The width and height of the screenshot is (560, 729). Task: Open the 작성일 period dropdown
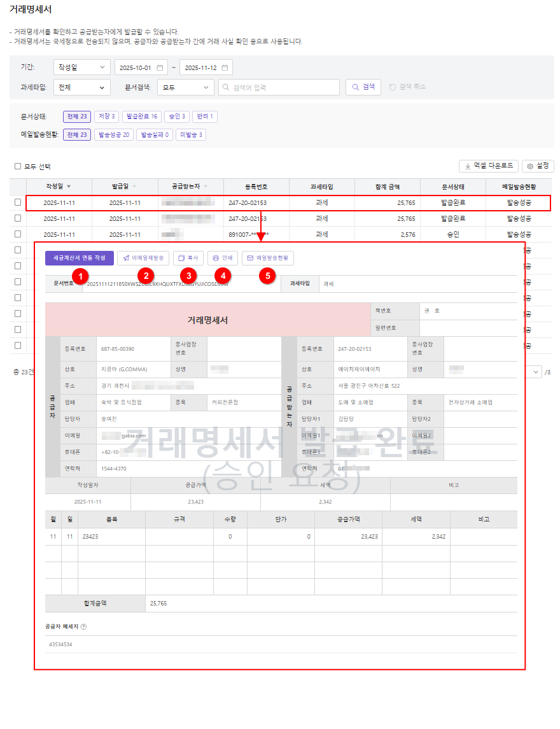(x=81, y=66)
